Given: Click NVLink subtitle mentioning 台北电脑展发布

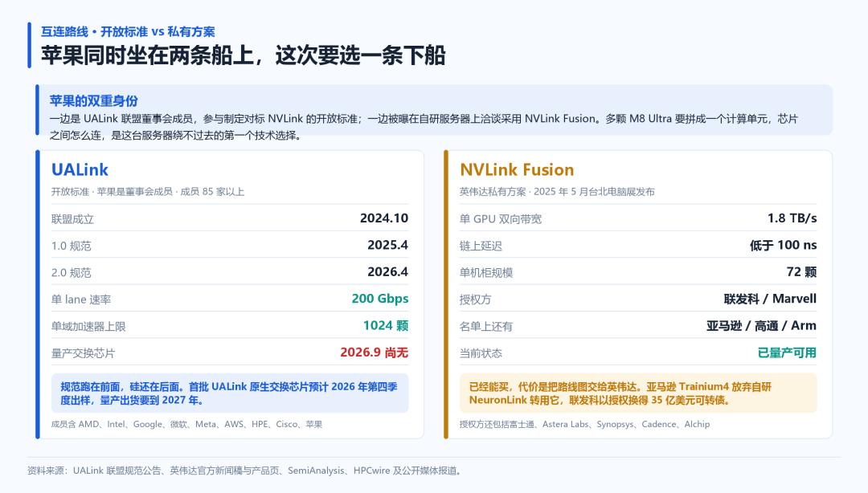Looking at the screenshot, I should [x=557, y=191].
